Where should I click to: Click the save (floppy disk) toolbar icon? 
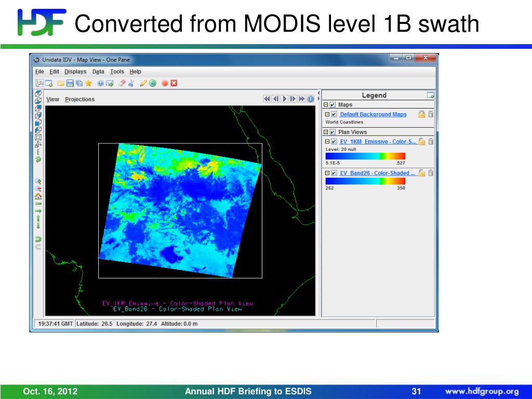(70, 83)
